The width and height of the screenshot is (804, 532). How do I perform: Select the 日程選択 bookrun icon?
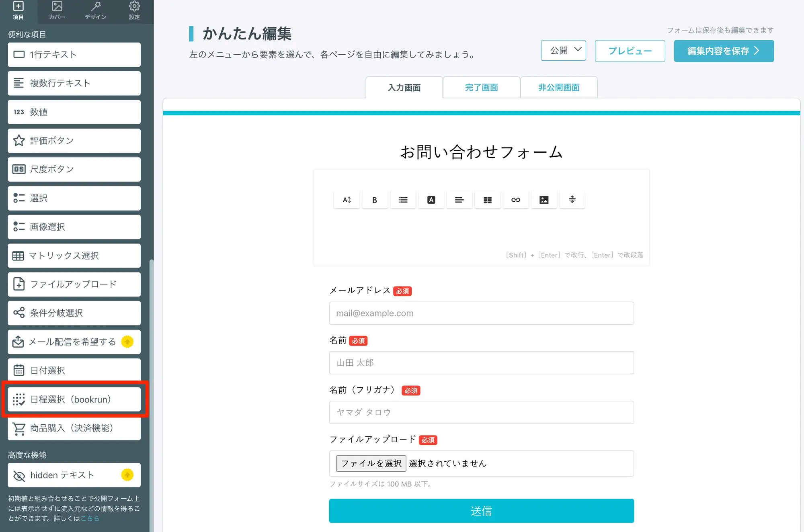click(x=18, y=399)
